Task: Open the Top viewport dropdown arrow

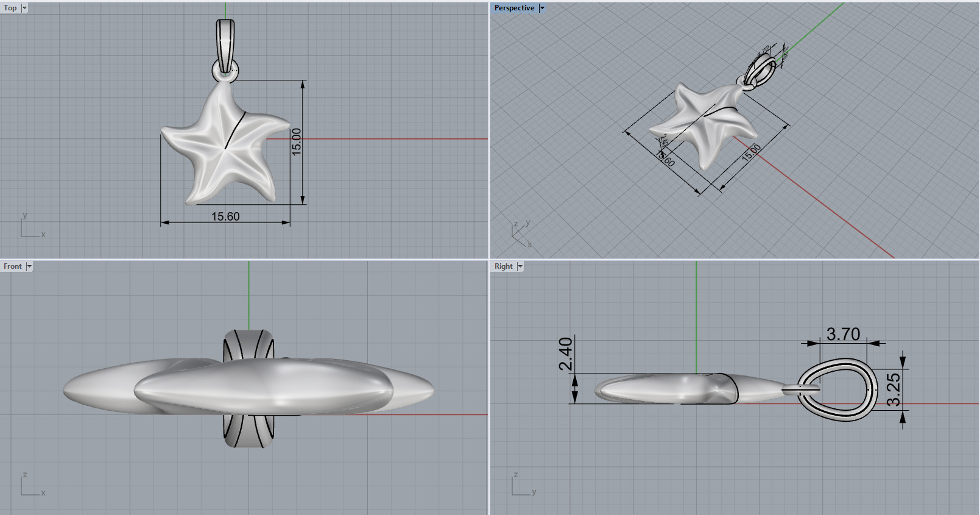Action: coord(24,8)
